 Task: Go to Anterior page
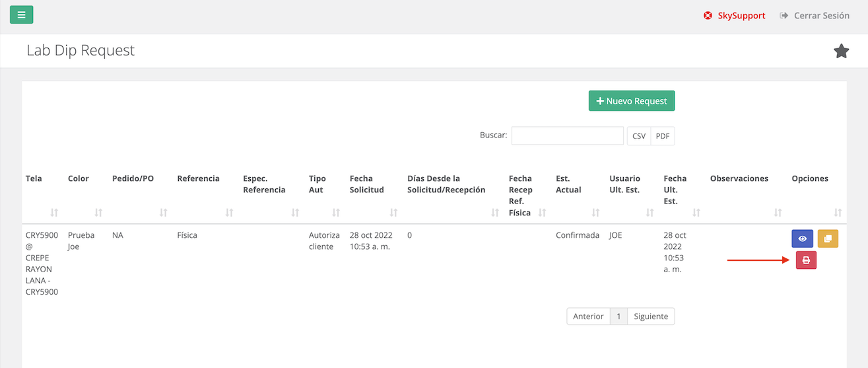[587, 316]
